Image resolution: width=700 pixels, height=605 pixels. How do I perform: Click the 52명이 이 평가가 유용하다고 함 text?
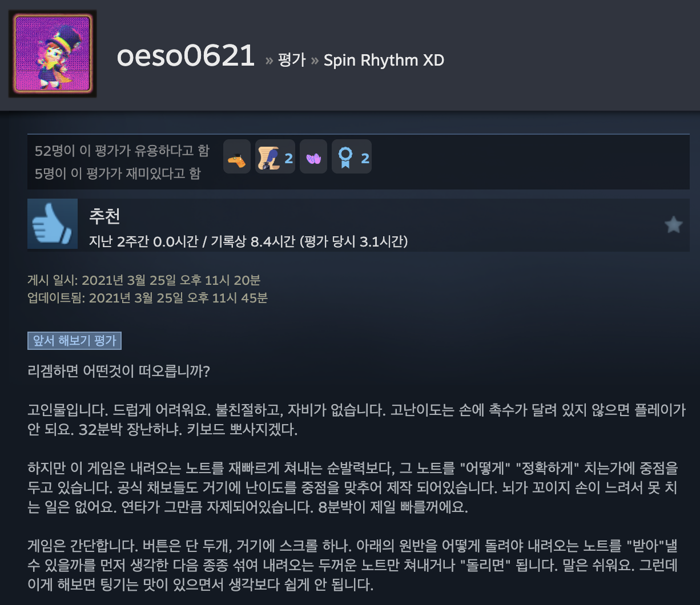pos(122,151)
